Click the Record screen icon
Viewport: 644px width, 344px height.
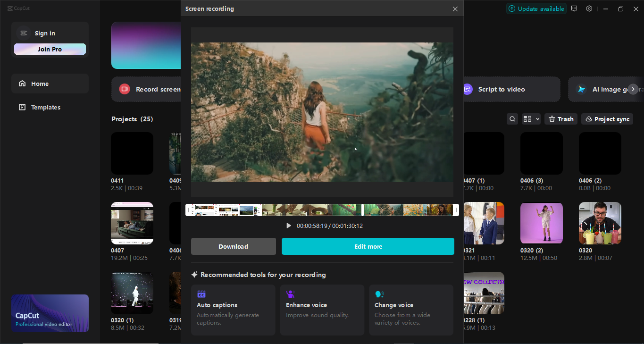tap(124, 89)
